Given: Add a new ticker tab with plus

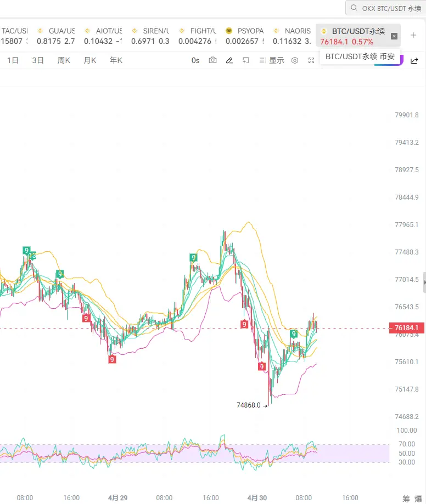Looking at the screenshot, I should tap(413, 35).
